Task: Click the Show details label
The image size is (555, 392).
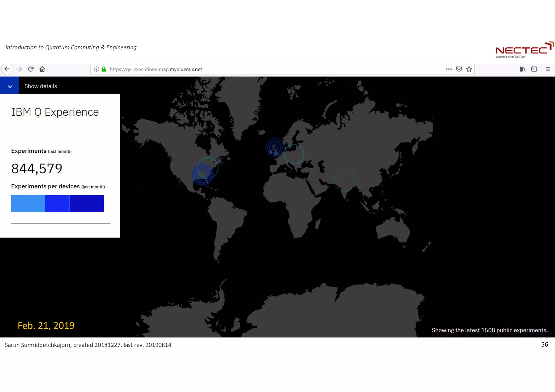Action: 41,86
